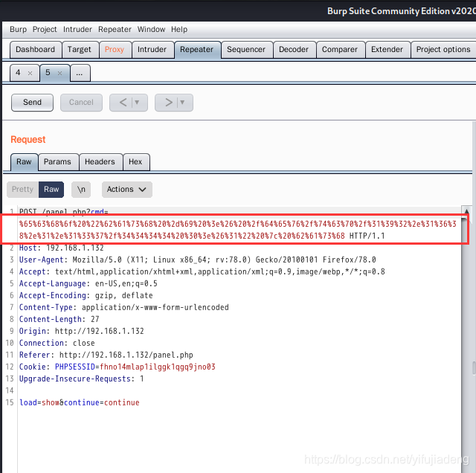Click the Accept-Encoding gzip, deflate line
The height and width of the screenshot is (473, 476).
pyautogui.click(x=86, y=296)
